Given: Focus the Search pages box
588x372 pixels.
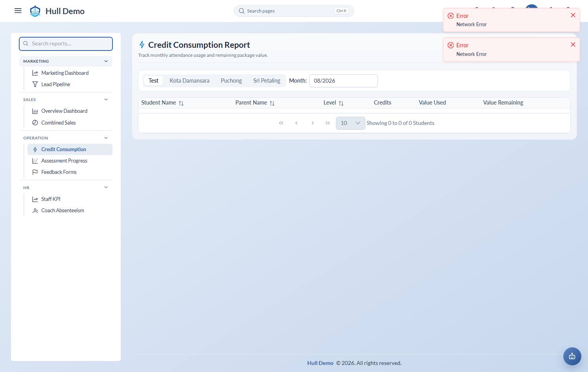Looking at the screenshot, I should [294, 11].
